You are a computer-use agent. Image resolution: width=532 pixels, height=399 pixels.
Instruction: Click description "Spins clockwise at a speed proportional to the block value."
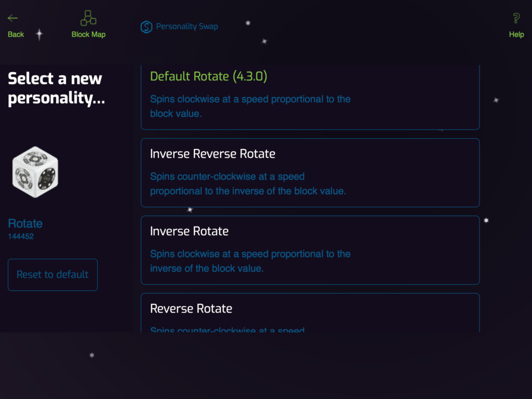[250, 106]
